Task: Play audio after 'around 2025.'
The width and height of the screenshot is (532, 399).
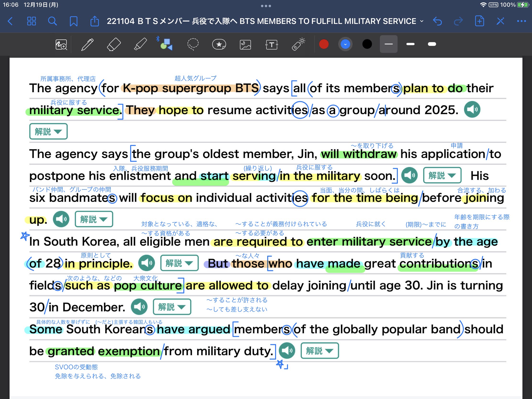Action: (x=472, y=109)
